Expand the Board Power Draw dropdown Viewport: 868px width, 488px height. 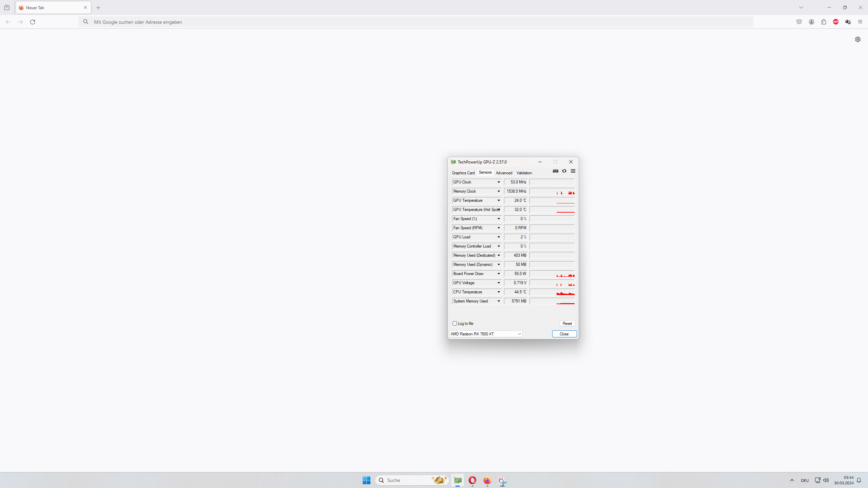pos(499,274)
